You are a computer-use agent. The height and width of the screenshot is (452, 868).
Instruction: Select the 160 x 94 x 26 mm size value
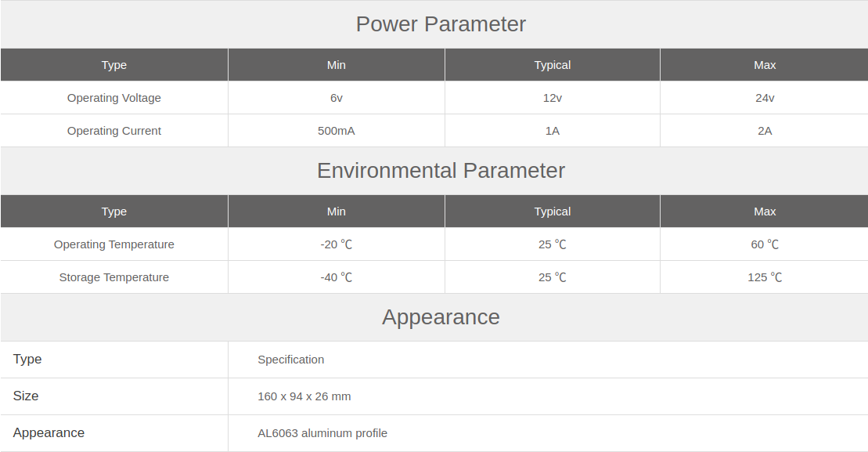[304, 396]
